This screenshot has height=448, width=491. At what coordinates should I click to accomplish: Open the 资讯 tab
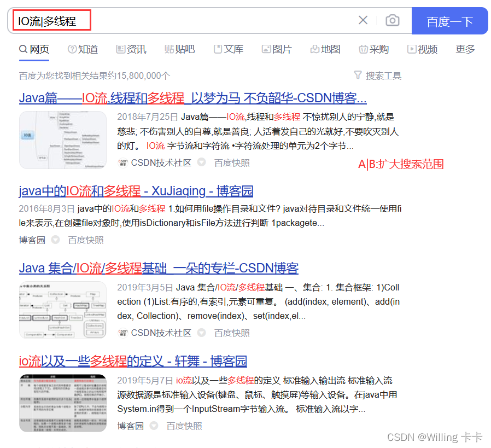(131, 49)
